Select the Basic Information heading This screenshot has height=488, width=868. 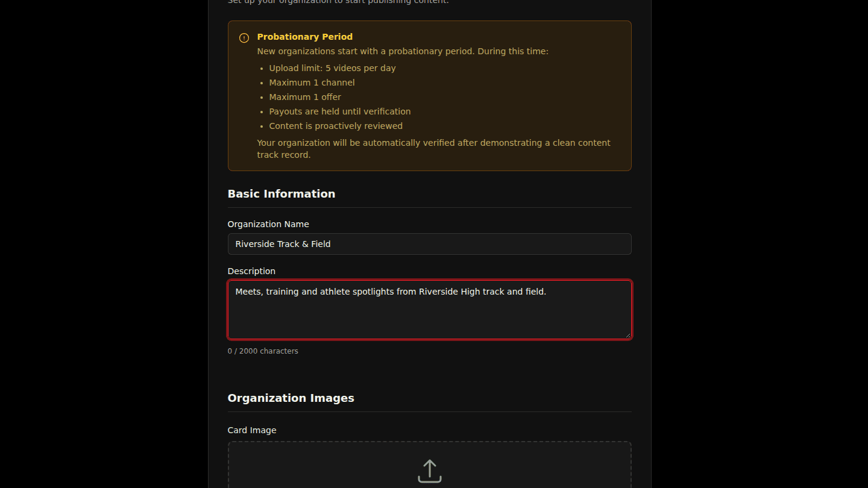[281, 193]
